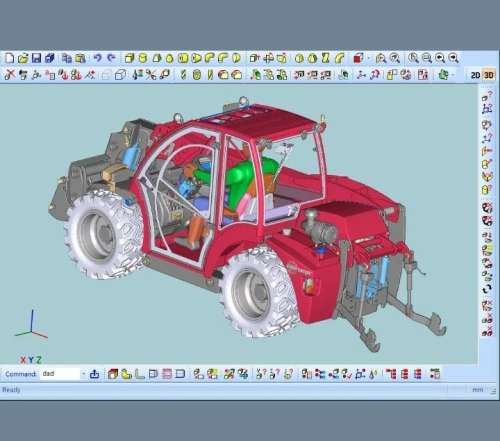This screenshot has width=500, height=441.
Task: Open the Command history dropdown arrow
Action: [x=83, y=374]
